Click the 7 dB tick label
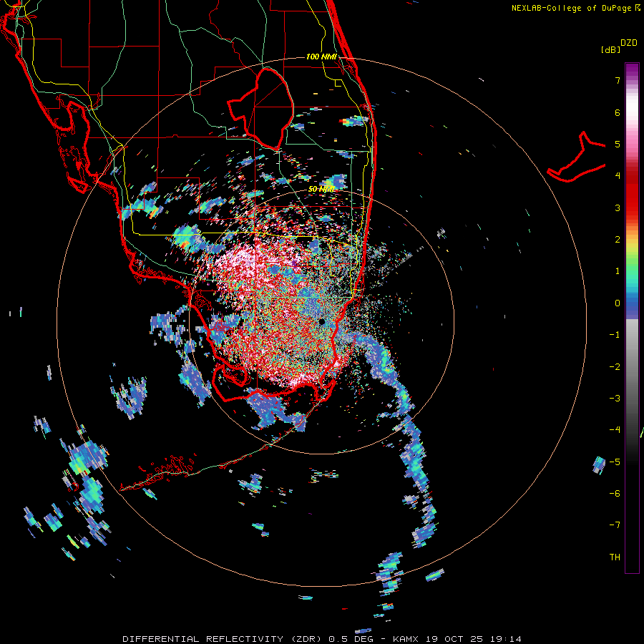The height and width of the screenshot is (644, 644). point(618,80)
